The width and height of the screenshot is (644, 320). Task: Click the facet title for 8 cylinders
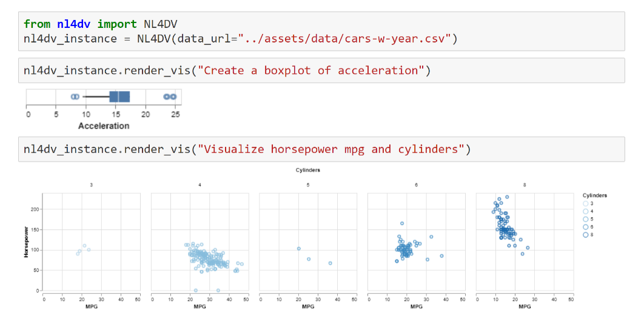(525, 184)
